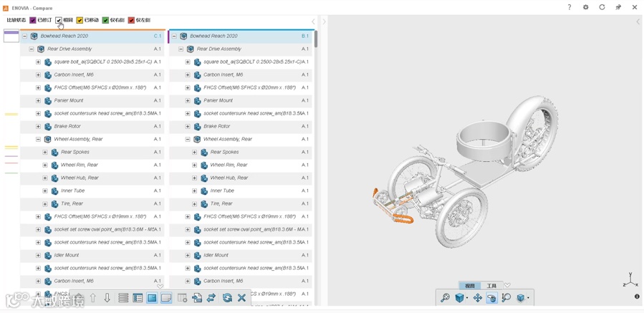Collapse the view toolbar with chevron beside 工具
Image resolution: width=644 pixels, height=313 pixels.
click(508, 285)
